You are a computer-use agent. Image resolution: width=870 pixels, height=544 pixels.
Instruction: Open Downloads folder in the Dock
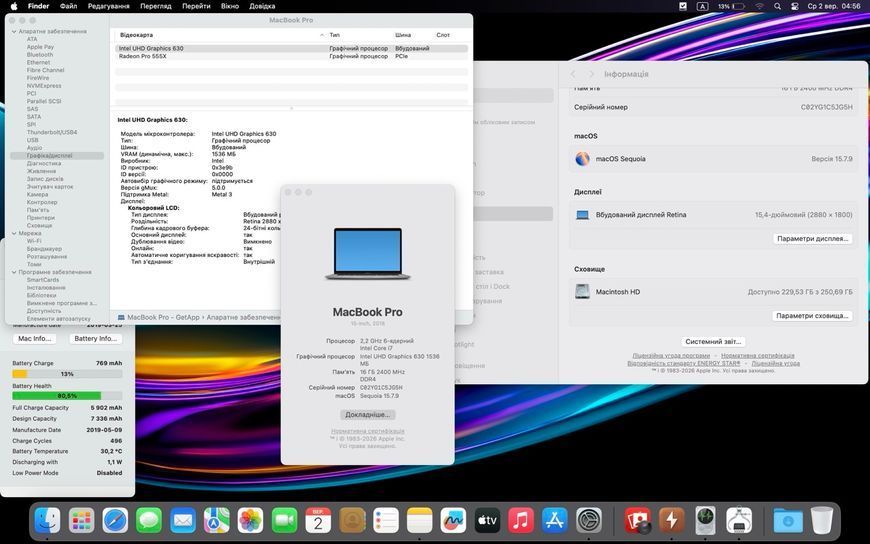pyautogui.click(x=788, y=520)
